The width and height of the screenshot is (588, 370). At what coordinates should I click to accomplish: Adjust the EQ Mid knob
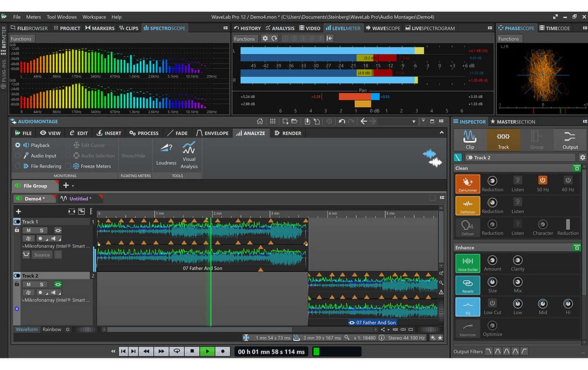[542, 303]
